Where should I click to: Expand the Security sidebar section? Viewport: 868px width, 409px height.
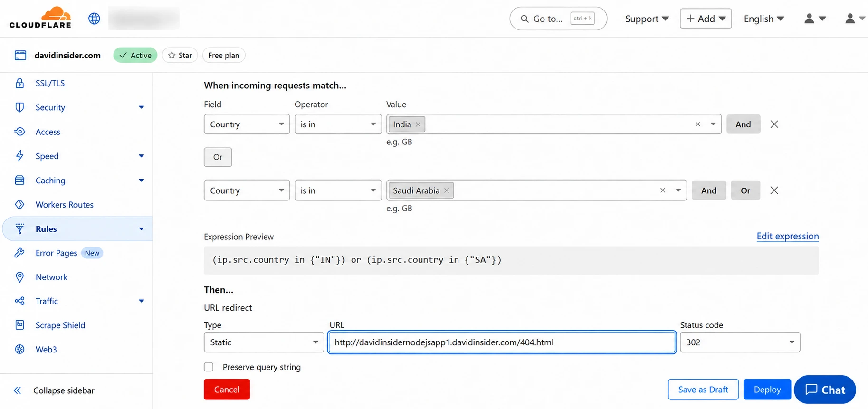click(141, 107)
